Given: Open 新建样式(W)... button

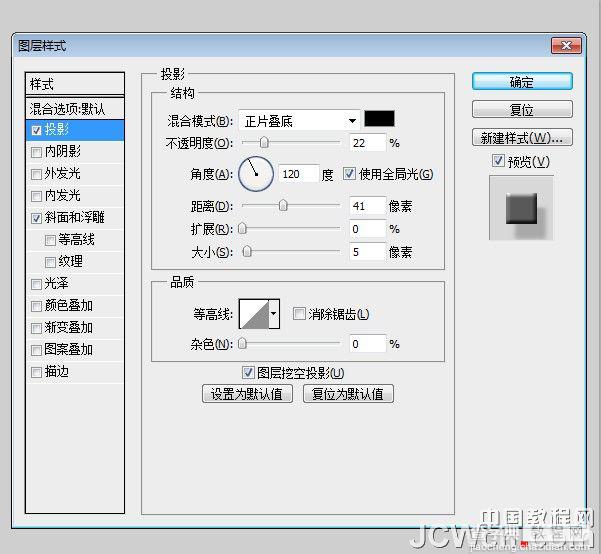Looking at the screenshot, I should 522,137.
